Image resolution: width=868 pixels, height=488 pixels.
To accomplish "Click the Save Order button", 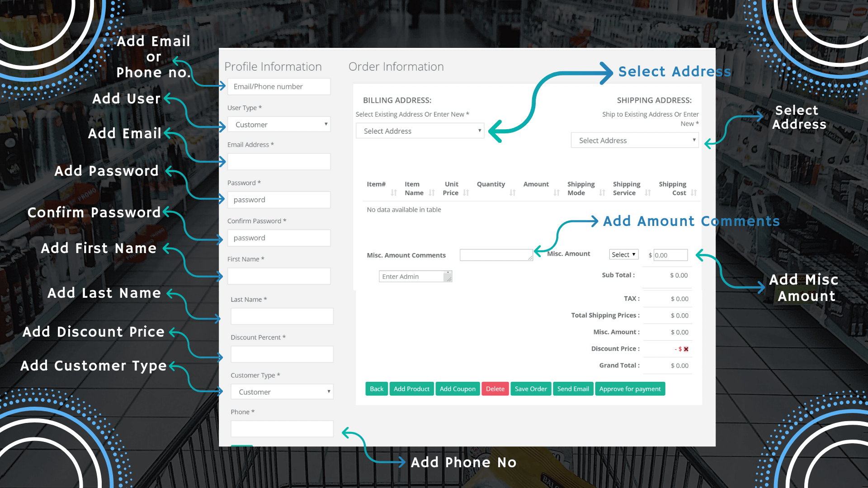I will (531, 389).
